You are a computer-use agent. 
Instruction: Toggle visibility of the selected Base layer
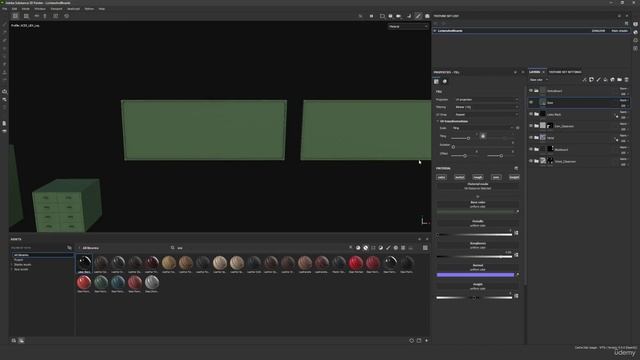point(531,102)
